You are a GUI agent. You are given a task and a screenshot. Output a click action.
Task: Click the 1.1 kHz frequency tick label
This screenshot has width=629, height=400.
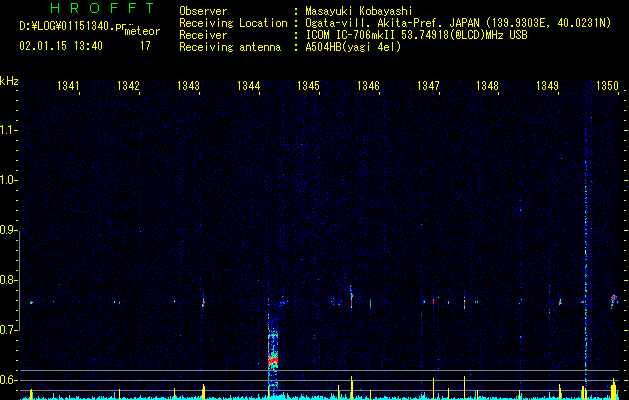[x=8, y=130]
